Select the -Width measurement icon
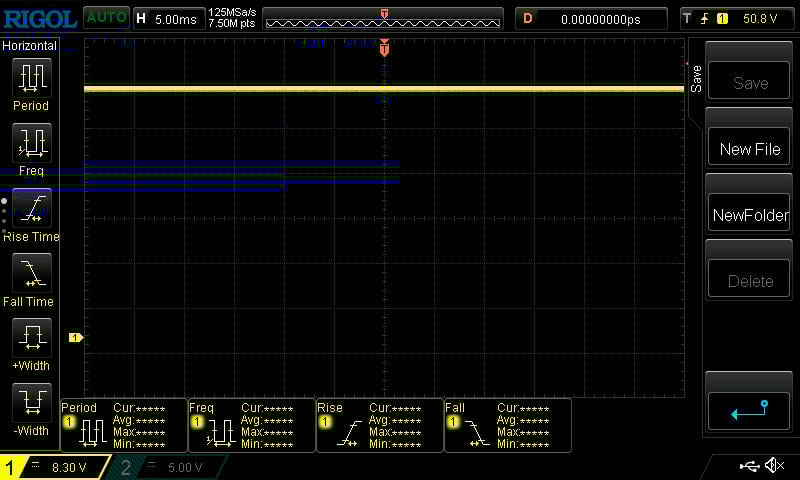The height and width of the screenshot is (480, 800). pyautogui.click(x=32, y=402)
